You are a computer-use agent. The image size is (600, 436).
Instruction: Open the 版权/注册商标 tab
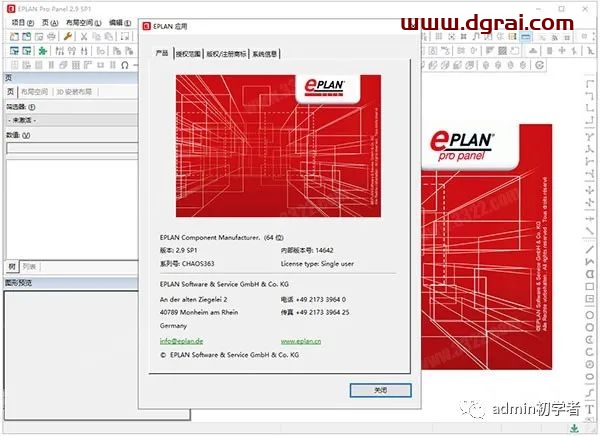tap(226, 54)
